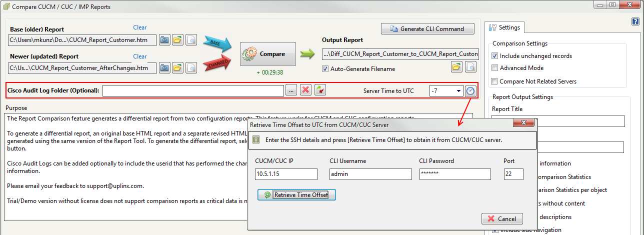Clear the Newer (updated) Report path
The image size is (644, 235).
tap(140, 56)
